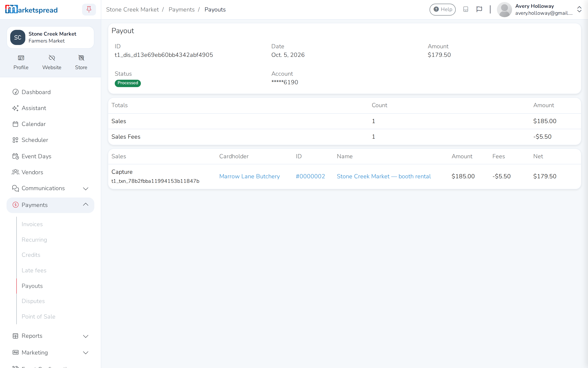Select Payouts in the Payments submenu
This screenshot has width=588, height=368.
point(32,286)
